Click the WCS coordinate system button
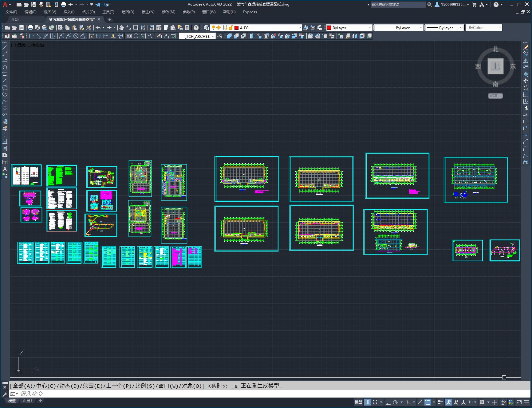 (x=495, y=96)
